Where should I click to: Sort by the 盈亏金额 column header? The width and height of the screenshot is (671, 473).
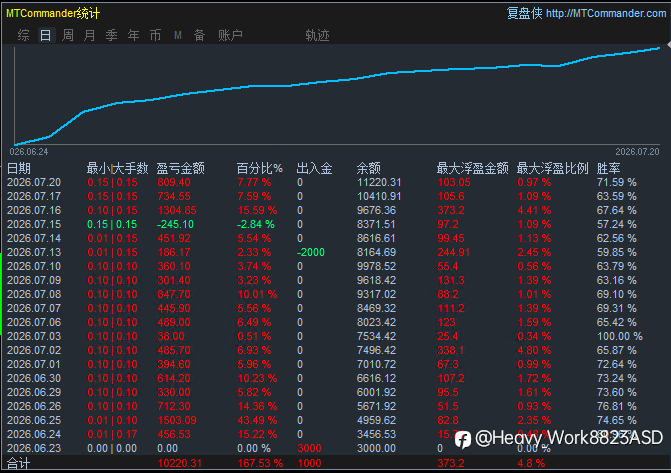click(x=180, y=168)
